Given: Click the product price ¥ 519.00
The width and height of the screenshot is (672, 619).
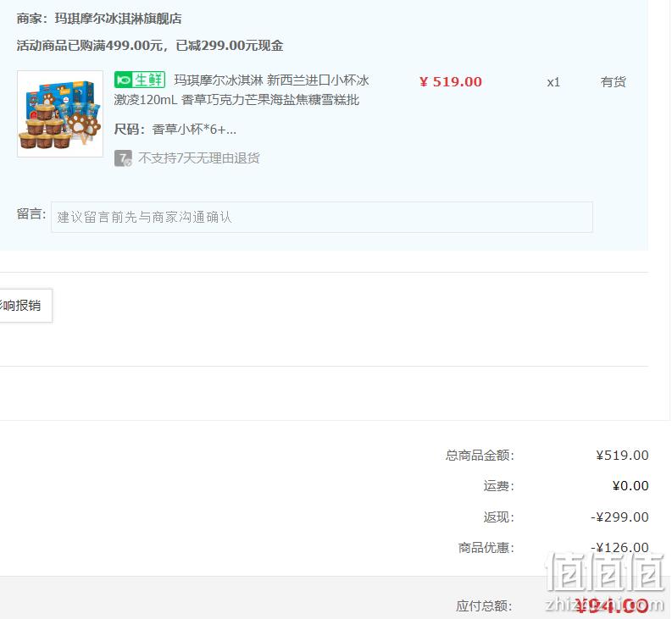Looking at the screenshot, I should click(451, 82).
